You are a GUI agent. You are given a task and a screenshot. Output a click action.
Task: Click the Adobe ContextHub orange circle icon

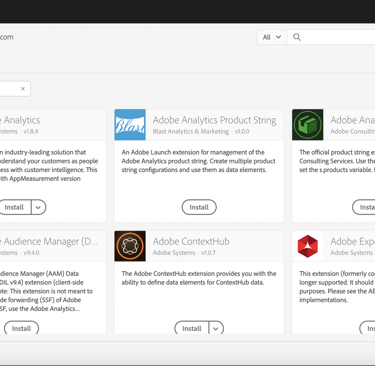130,246
